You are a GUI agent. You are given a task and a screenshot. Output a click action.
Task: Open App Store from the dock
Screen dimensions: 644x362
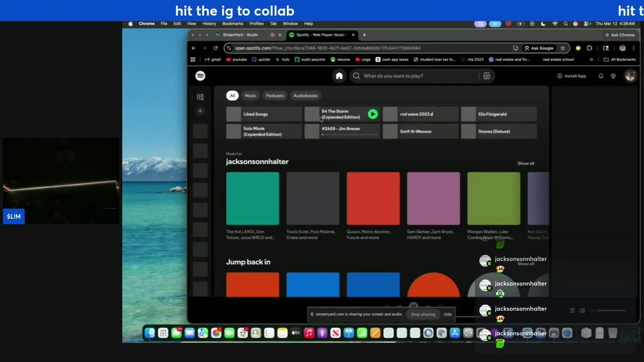tap(455, 333)
